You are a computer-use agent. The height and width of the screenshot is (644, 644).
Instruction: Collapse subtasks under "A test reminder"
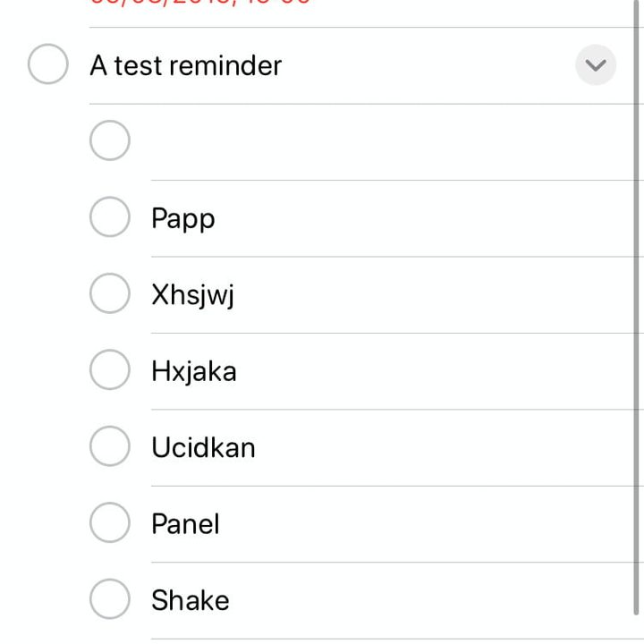(596, 65)
